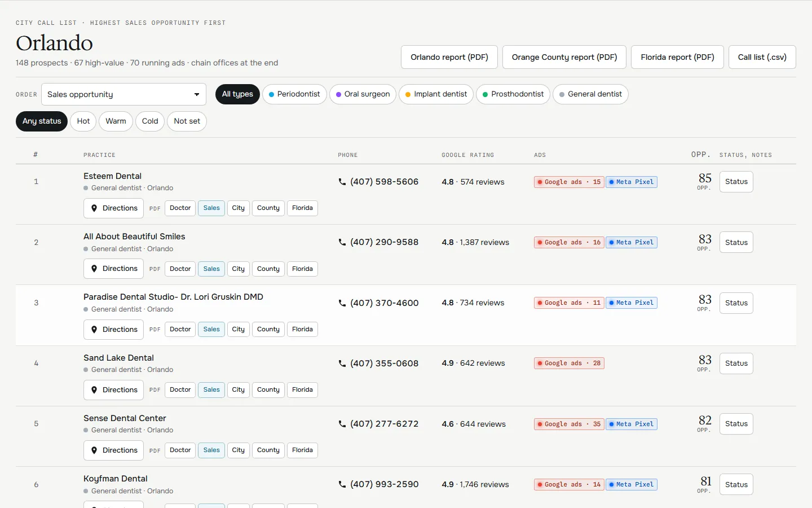Click the phone icon beside (407) 993-2590
The width and height of the screenshot is (812, 508).
pos(342,484)
